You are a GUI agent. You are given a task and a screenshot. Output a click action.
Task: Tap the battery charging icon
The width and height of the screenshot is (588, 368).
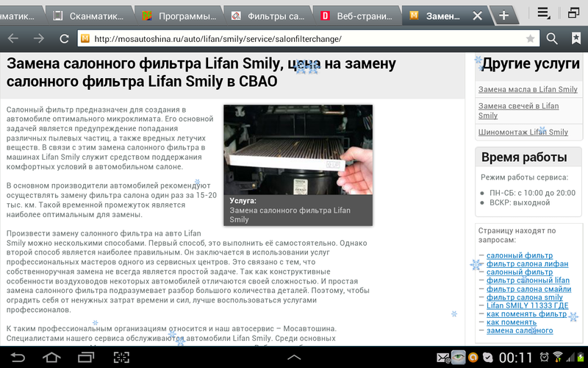(x=581, y=357)
